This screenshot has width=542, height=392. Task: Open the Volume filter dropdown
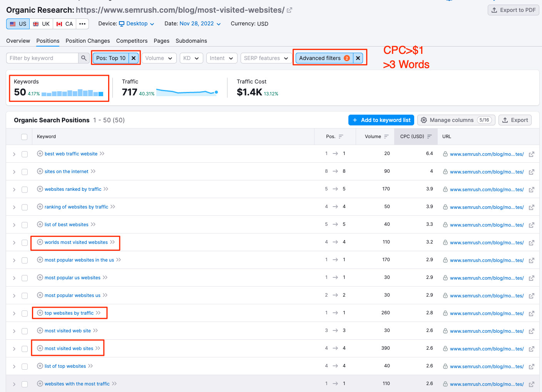[x=159, y=58]
